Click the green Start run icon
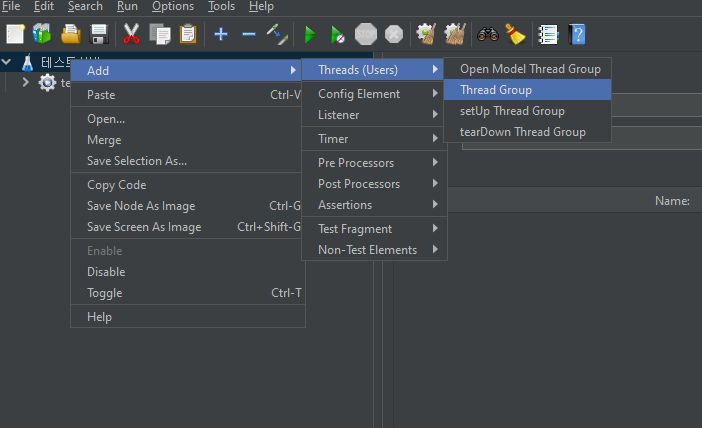 point(310,34)
